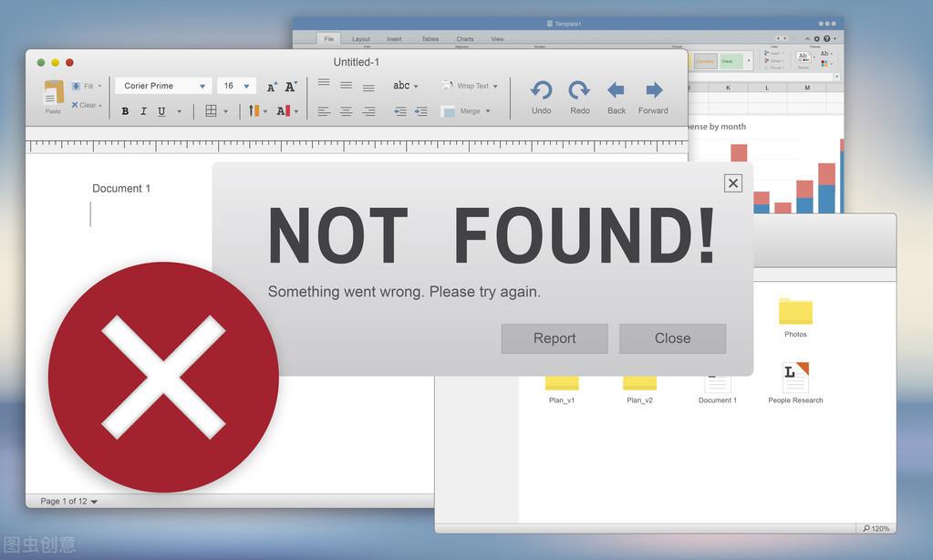933x560 pixels.
Task: Click the Paste clipboard icon
Action: coord(54,92)
